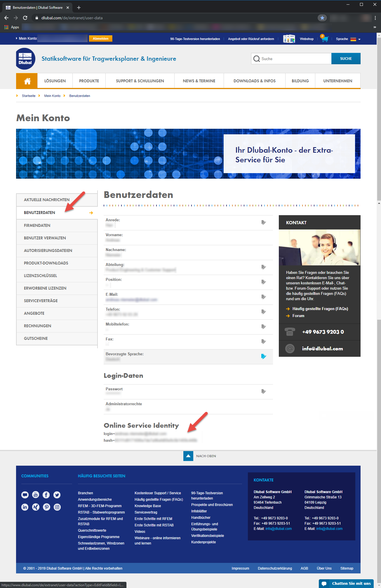Open the blog chat icon in Communities

[25, 495]
